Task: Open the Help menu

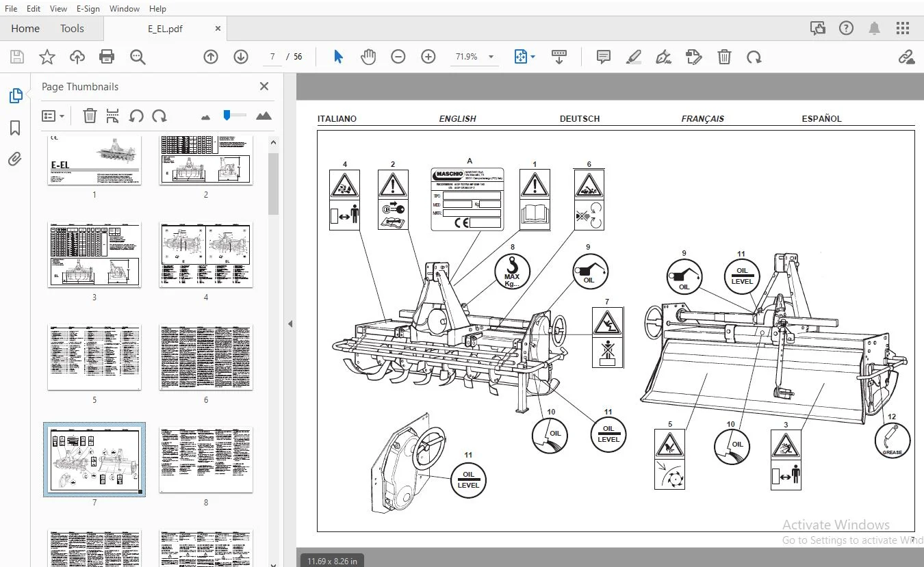Action: (x=157, y=8)
